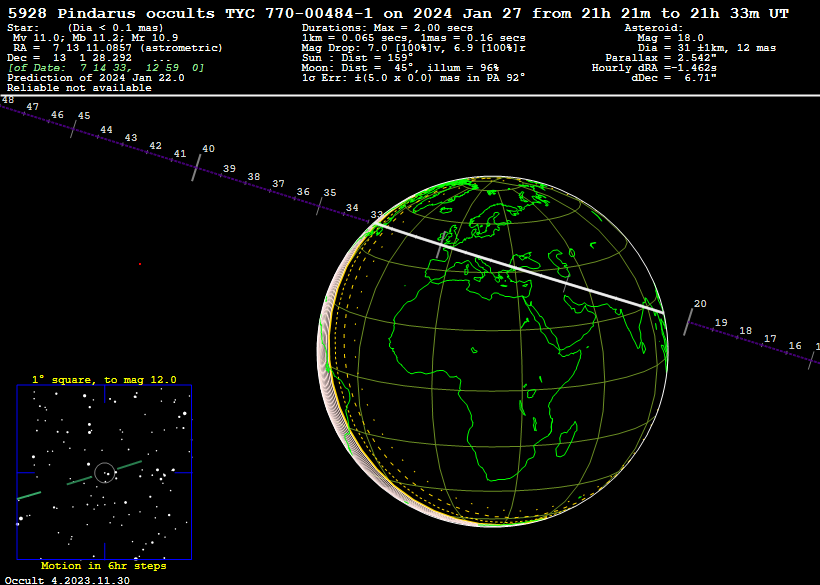Click the minute marker labeled 38
820x585 pixels.
pos(254,177)
